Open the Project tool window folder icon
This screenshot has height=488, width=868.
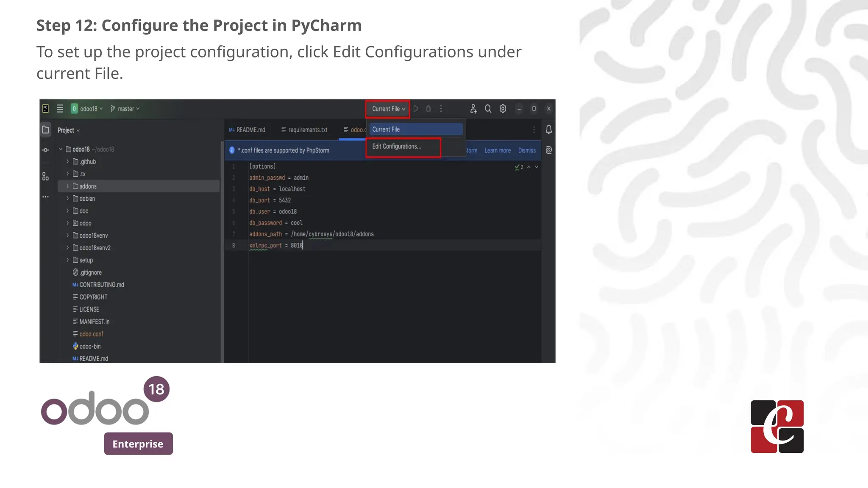45,130
